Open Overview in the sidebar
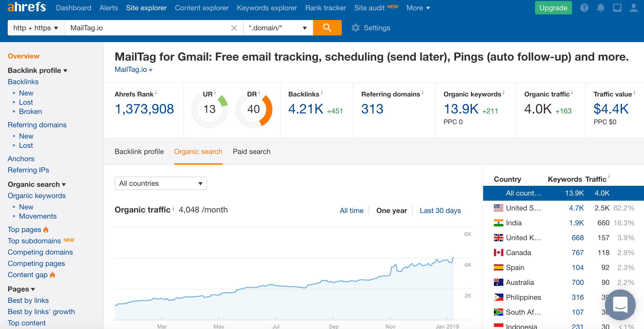This screenshot has width=644, height=329. (24, 56)
